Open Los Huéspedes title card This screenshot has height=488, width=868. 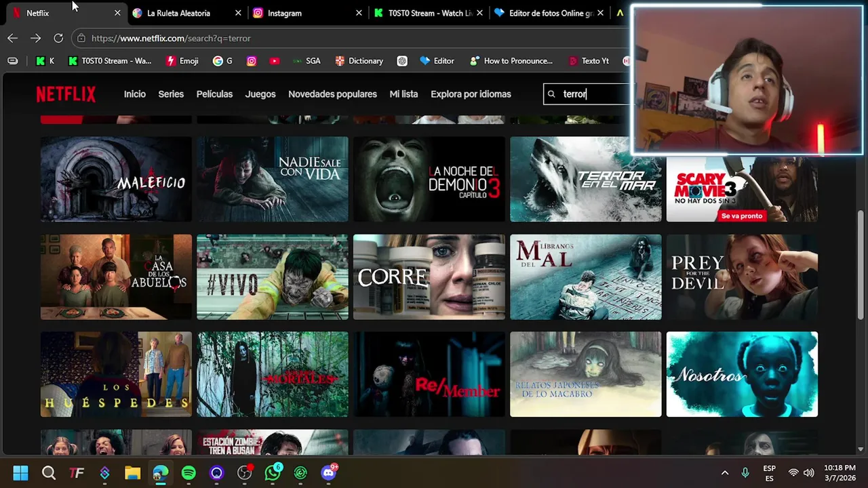click(116, 374)
